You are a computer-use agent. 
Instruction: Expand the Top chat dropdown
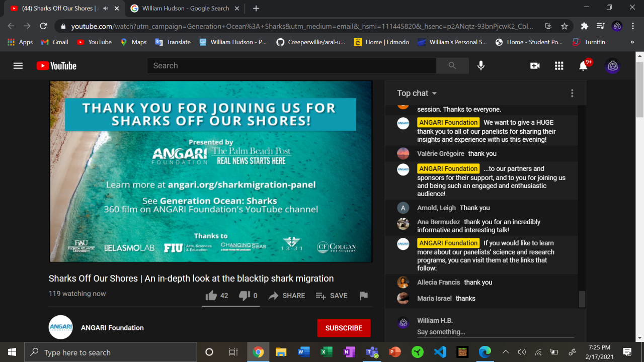417,93
